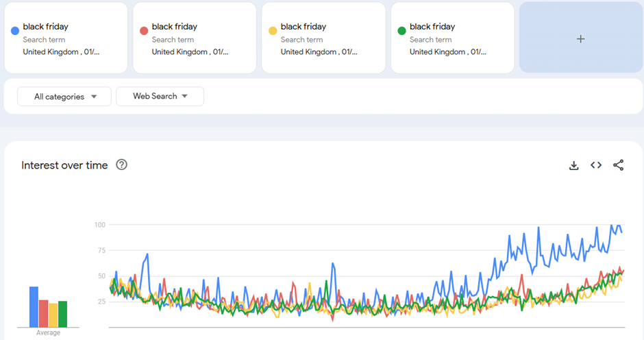This screenshot has width=644, height=340.
Task: Select the green black friday term card
Action: pos(452,38)
